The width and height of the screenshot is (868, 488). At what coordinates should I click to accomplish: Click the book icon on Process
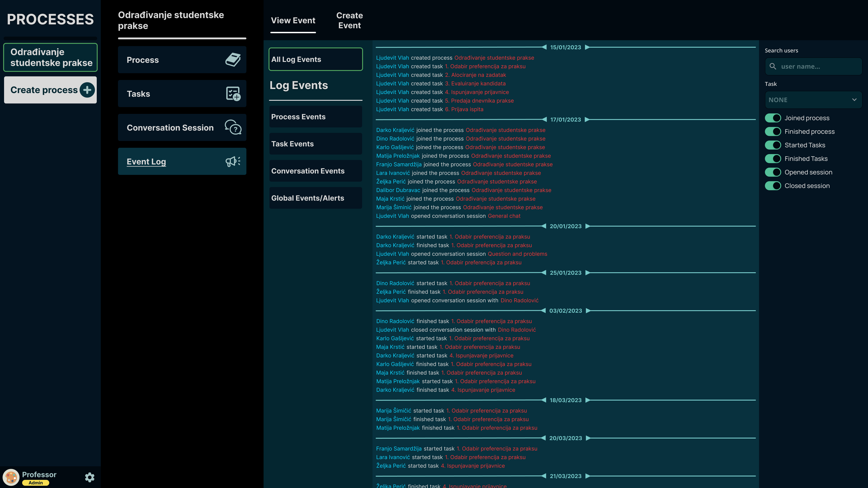click(x=233, y=60)
